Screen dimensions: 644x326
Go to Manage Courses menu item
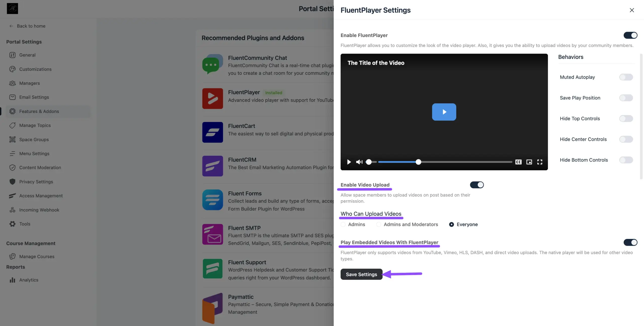(37, 257)
